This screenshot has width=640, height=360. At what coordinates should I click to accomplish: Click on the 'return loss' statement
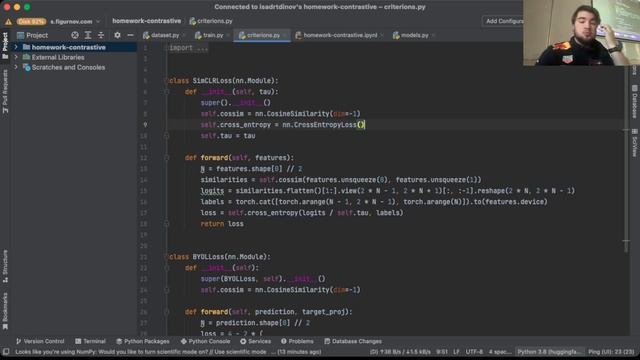click(x=222, y=224)
